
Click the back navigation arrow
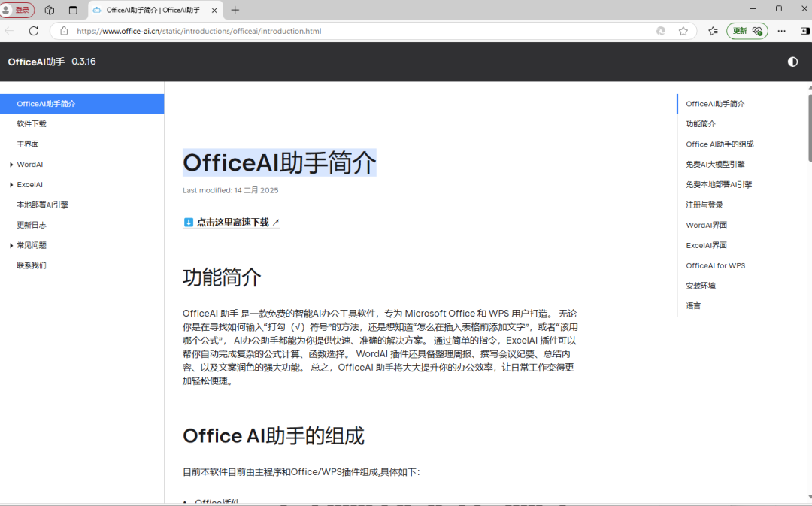click(x=9, y=31)
